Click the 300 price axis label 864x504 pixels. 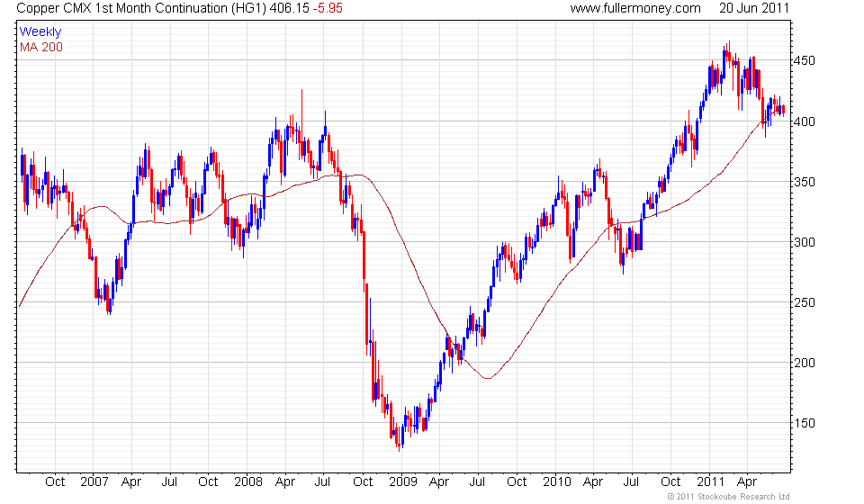[x=805, y=242]
